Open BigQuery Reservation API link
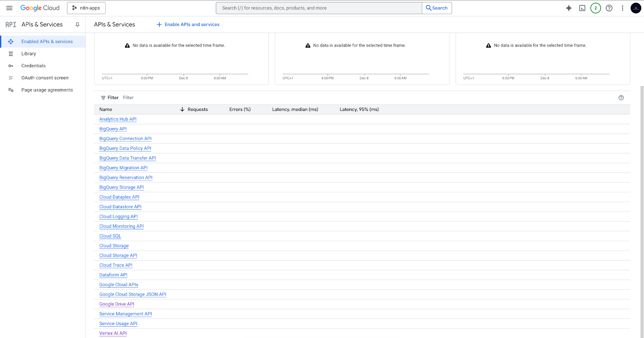Image resolution: width=644 pixels, height=338 pixels. click(x=126, y=178)
